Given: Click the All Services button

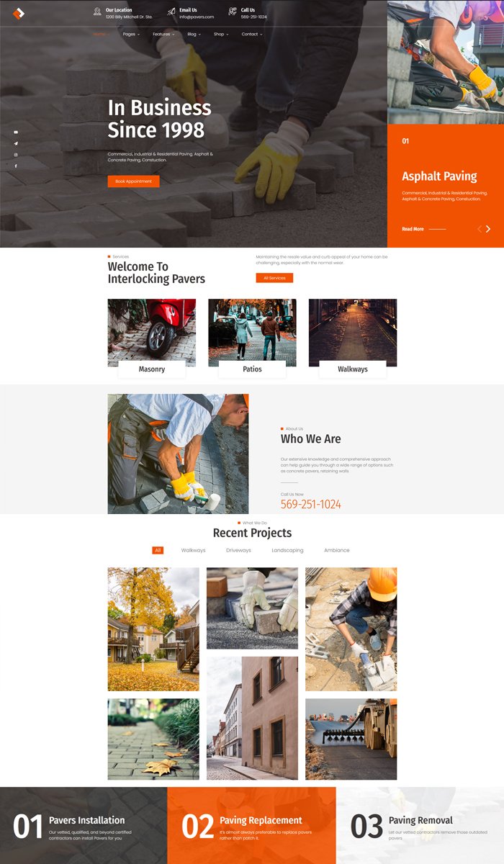Looking at the screenshot, I should pyautogui.click(x=274, y=278).
